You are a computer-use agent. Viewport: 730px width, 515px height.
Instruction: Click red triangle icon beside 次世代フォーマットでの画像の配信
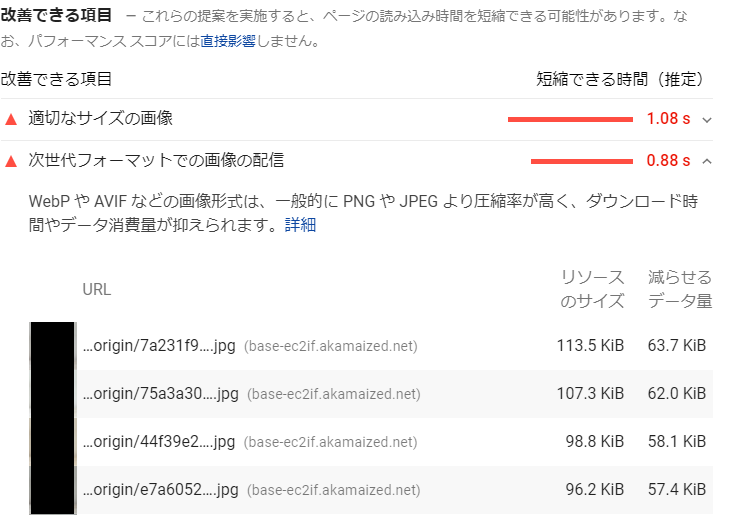11,162
